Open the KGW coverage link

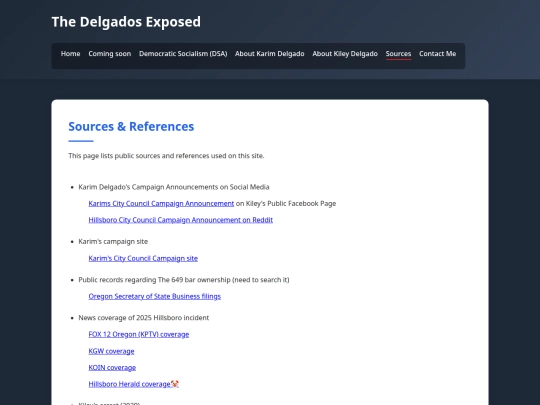[111, 351]
